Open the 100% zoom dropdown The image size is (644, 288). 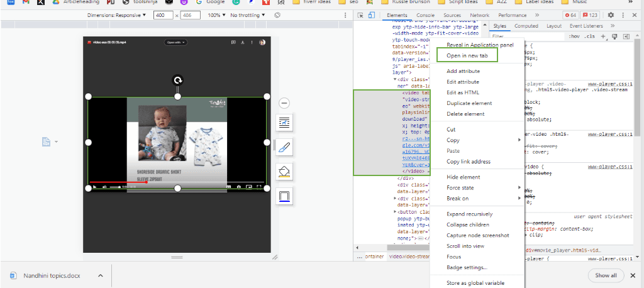217,15
